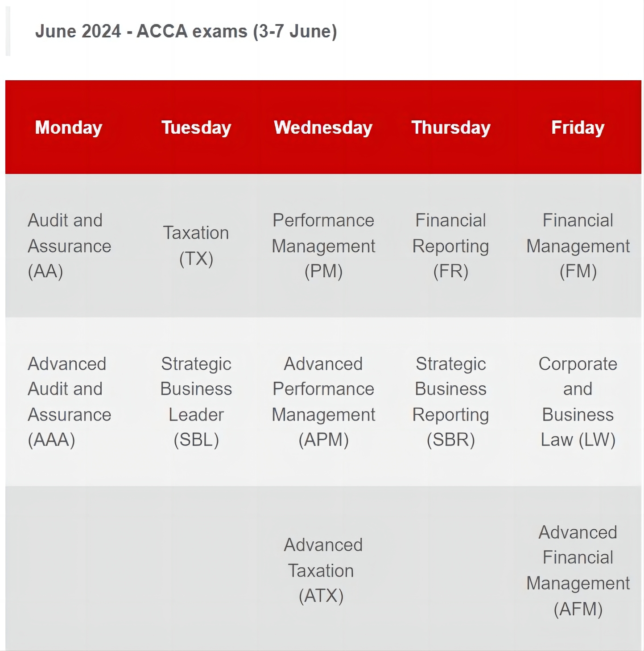
Task: Select the Friday column header
Action: point(578,128)
